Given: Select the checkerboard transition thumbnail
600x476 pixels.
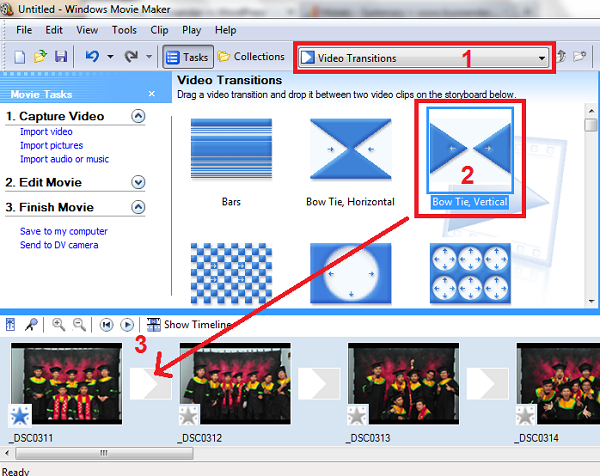Looking at the screenshot, I should tap(231, 273).
